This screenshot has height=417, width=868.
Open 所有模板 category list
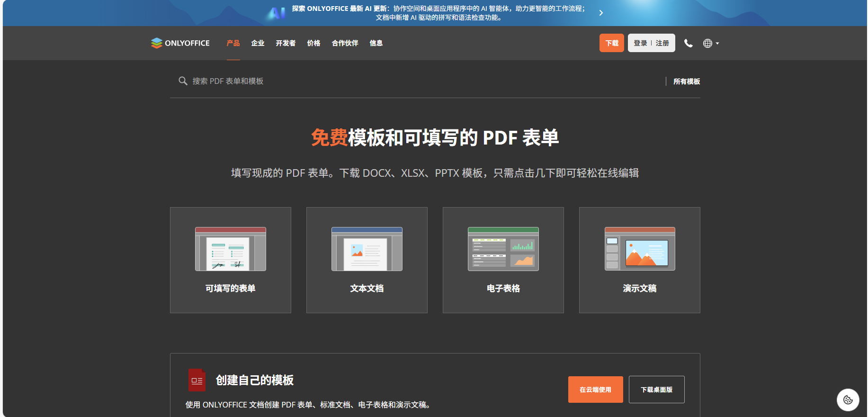click(686, 82)
